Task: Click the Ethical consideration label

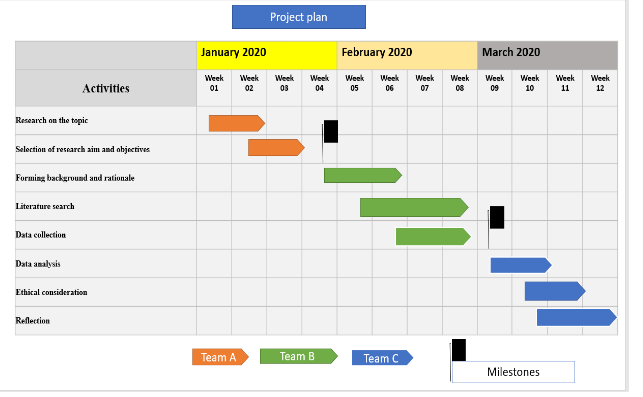Action: [51, 292]
